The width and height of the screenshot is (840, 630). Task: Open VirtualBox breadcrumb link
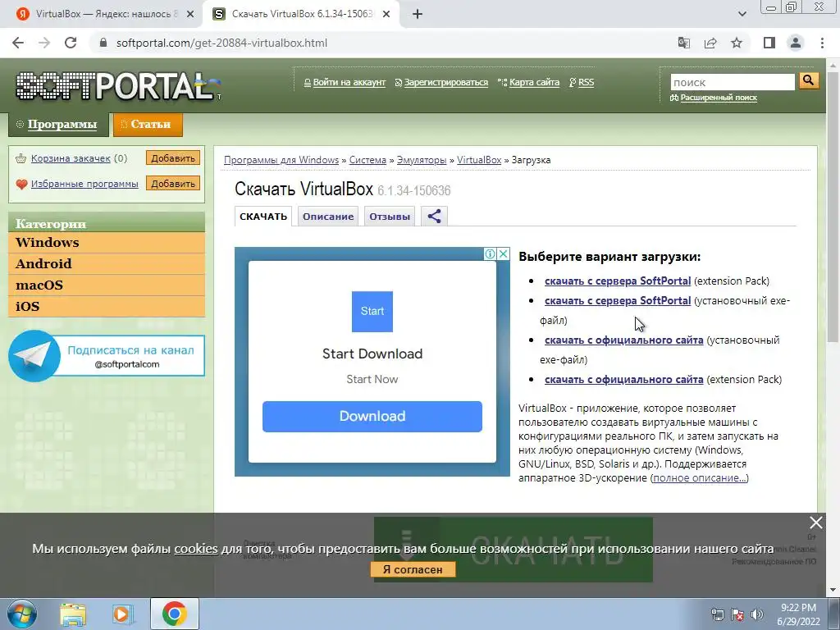[479, 160]
